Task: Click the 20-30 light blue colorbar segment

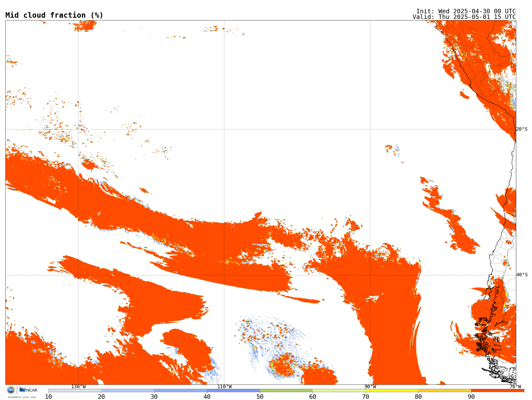Action: coord(128,391)
